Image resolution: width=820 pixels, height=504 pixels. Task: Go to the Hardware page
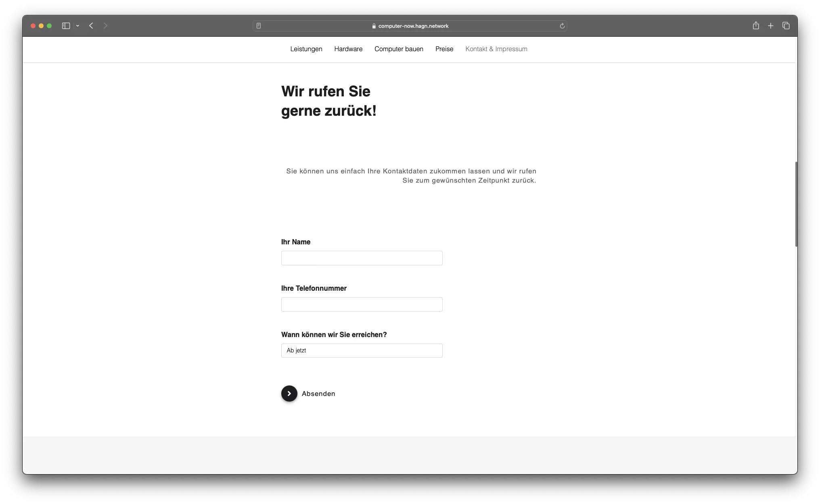[x=348, y=49]
